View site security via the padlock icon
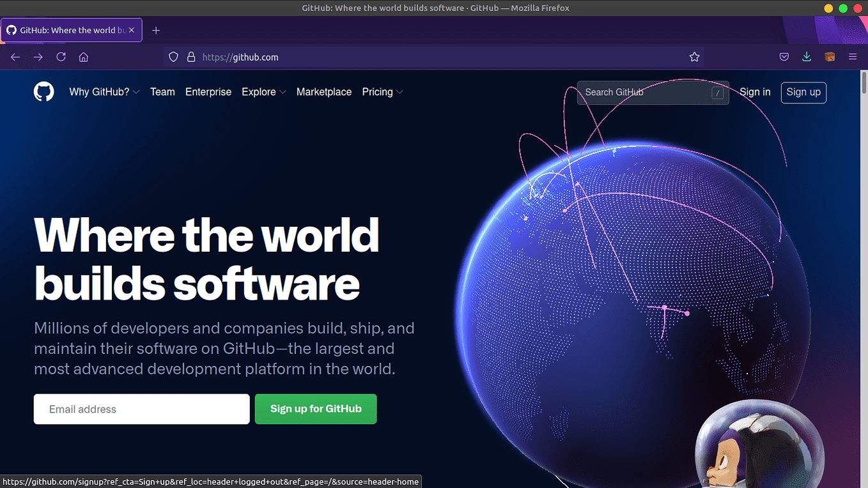 tap(190, 57)
